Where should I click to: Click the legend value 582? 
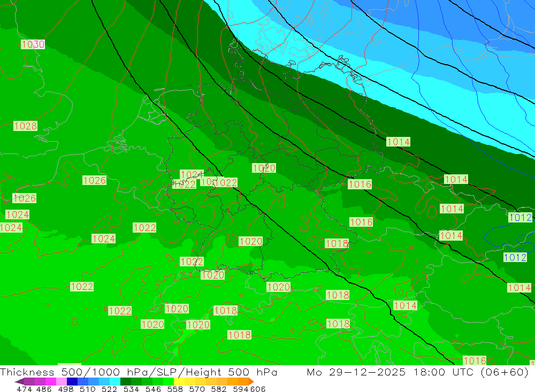pyautogui.click(x=218, y=389)
